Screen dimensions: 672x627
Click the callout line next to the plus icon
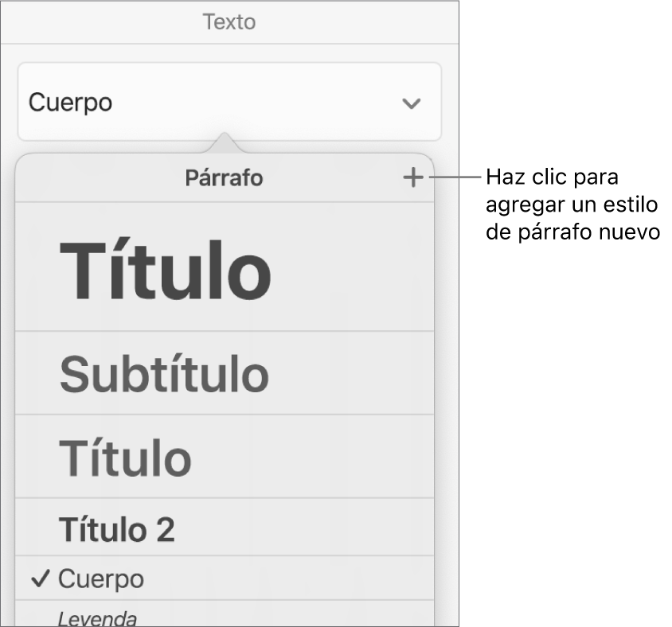(454, 178)
